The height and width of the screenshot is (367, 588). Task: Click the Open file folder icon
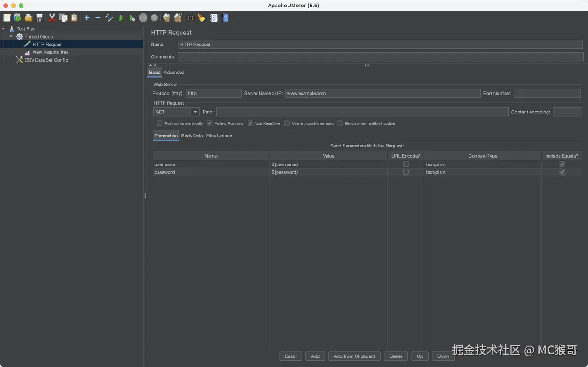point(28,18)
